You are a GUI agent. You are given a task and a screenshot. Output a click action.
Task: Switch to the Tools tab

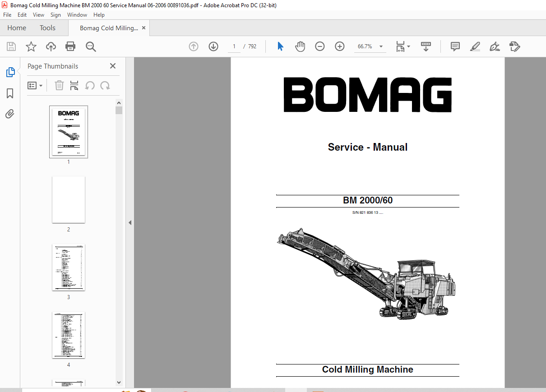(x=47, y=28)
